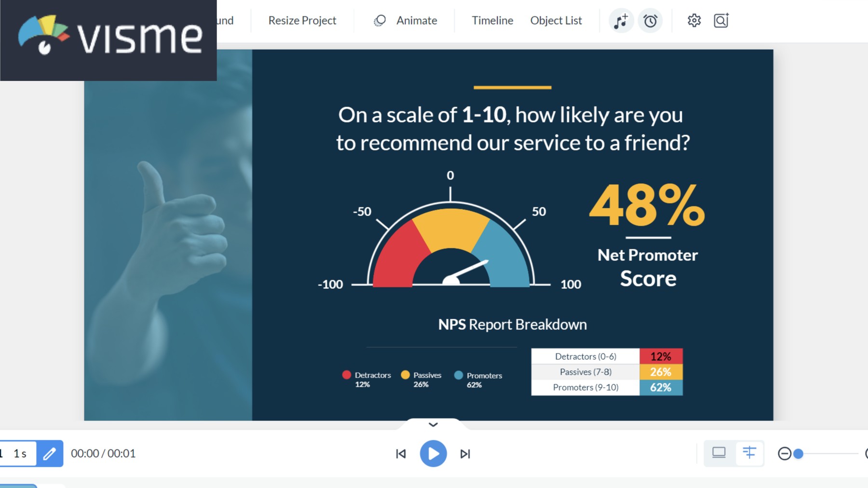Select the timeline align view icon
The width and height of the screenshot is (868, 488).
749,453
